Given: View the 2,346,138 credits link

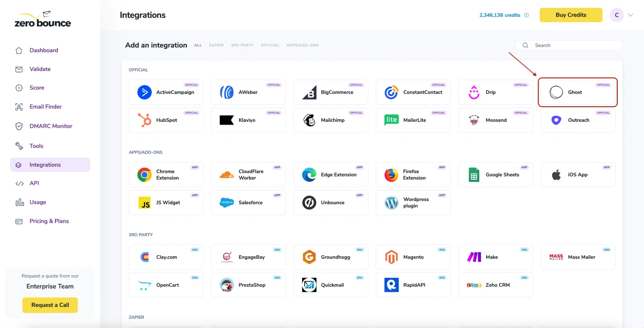Looking at the screenshot, I should [500, 15].
